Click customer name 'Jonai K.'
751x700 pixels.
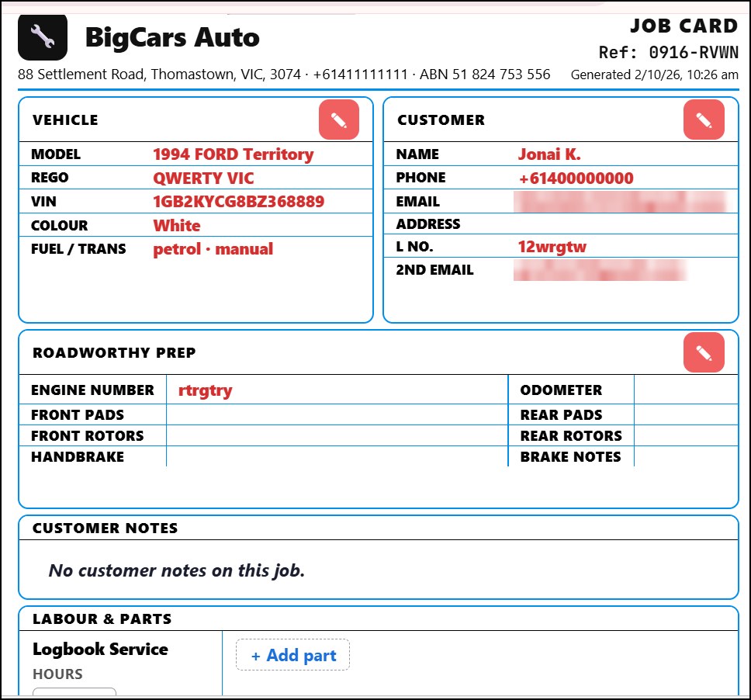pos(549,154)
